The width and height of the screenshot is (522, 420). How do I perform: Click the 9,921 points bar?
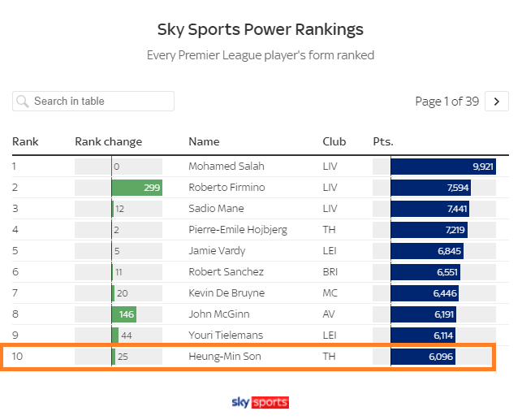click(443, 167)
